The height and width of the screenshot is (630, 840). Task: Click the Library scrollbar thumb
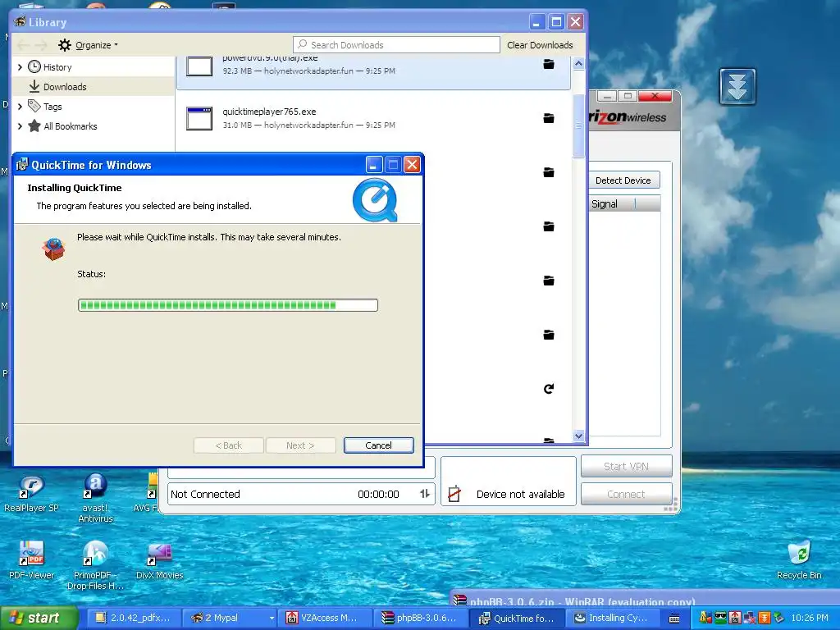pyautogui.click(x=578, y=126)
